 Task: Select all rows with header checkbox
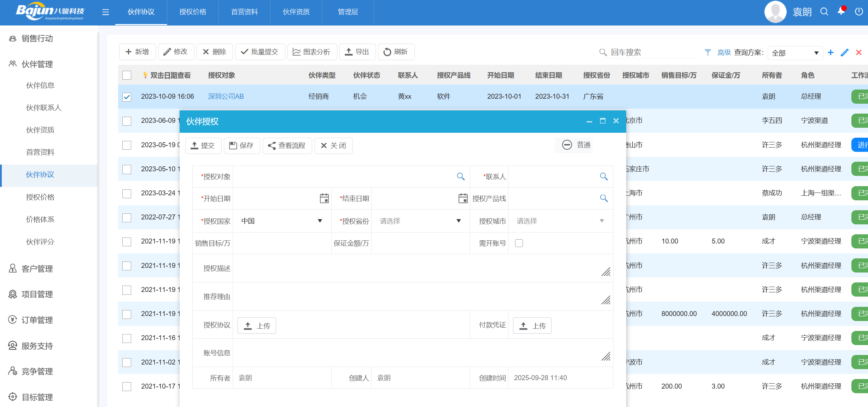(x=127, y=75)
